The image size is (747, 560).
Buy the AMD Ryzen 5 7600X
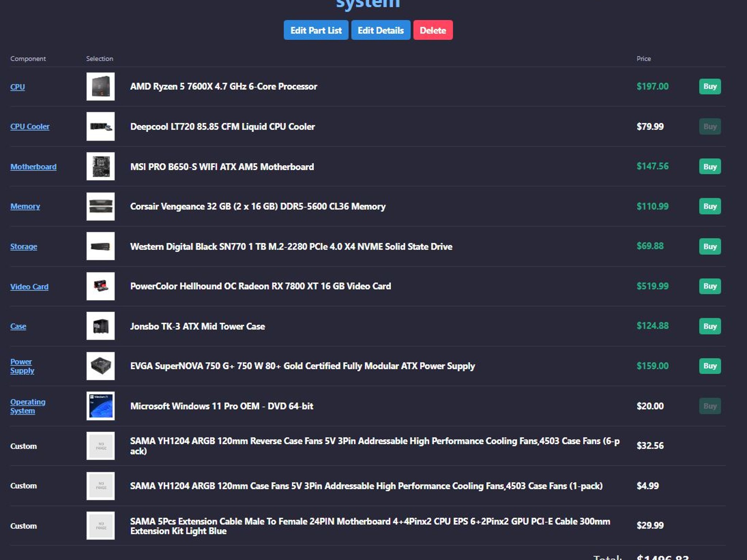point(710,86)
